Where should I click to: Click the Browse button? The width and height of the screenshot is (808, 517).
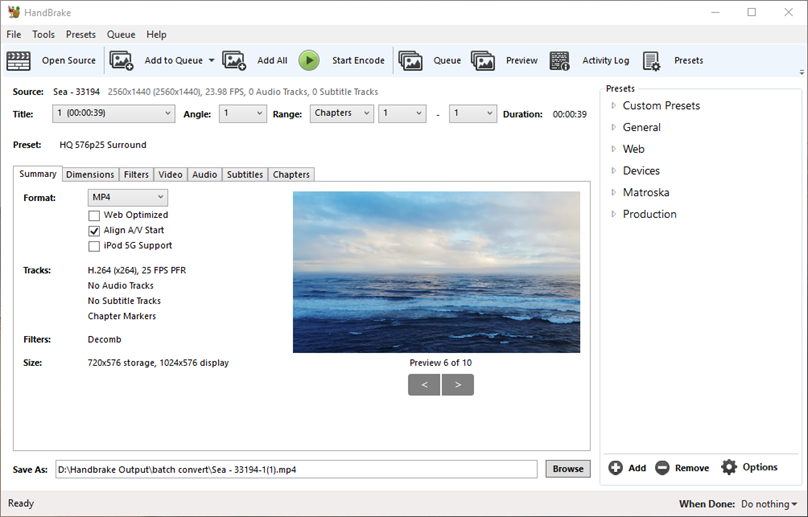[x=568, y=469]
